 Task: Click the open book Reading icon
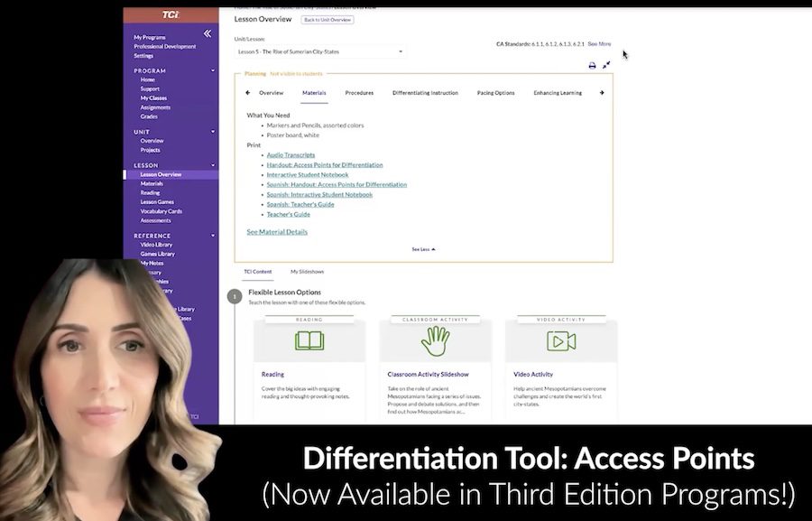coord(309,340)
